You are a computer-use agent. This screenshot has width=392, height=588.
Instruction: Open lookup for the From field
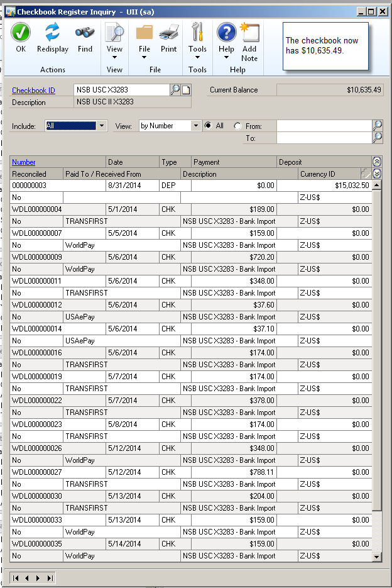pos(378,126)
